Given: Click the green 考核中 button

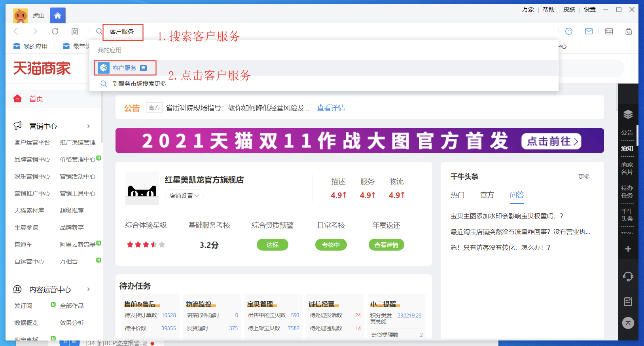Looking at the screenshot, I should click(x=331, y=245).
